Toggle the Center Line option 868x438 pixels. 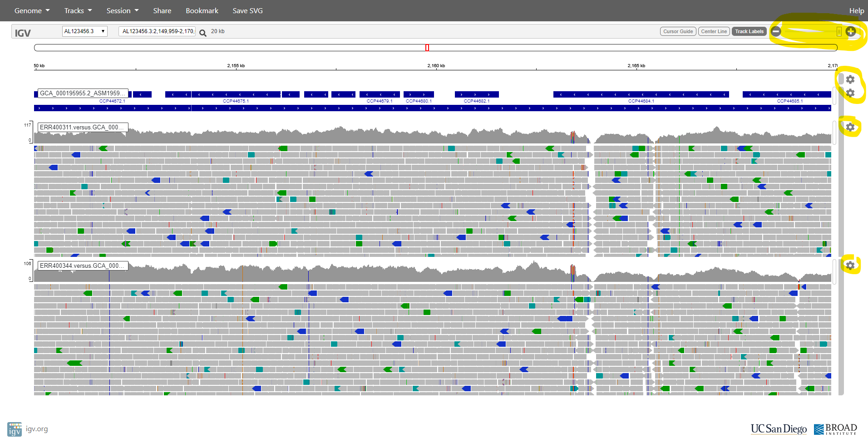click(x=714, y=31)
